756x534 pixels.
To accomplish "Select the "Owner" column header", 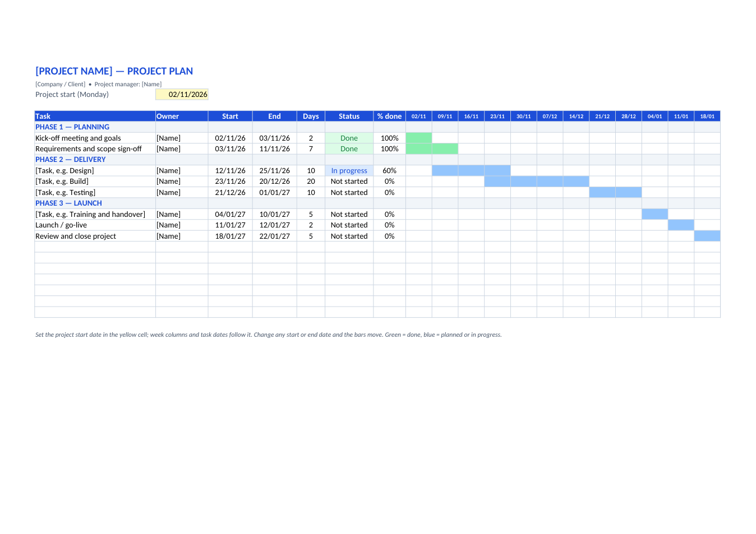I will tap(182, 116).
